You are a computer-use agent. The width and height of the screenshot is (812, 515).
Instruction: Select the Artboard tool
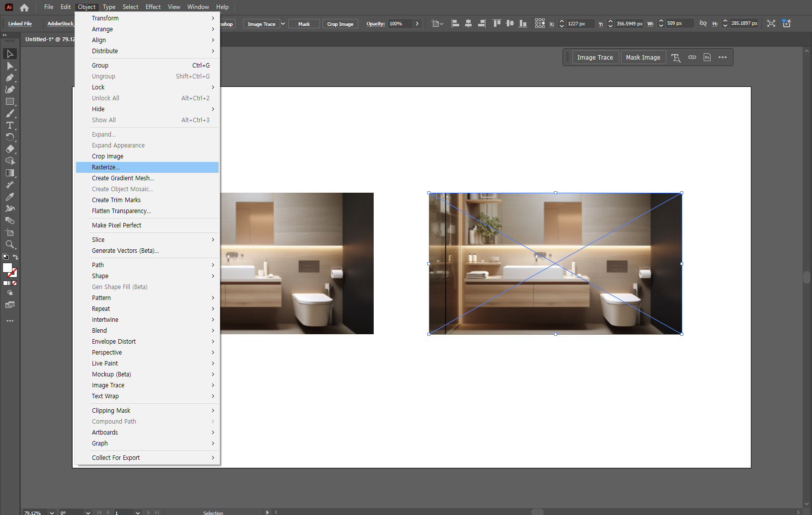[x=10, y=232]
